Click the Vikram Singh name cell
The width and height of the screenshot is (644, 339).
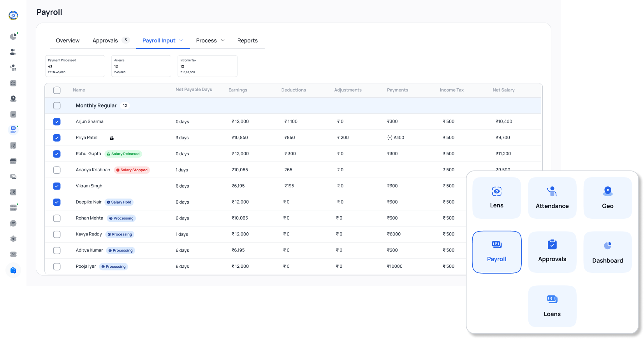click(x=89, y=186)
